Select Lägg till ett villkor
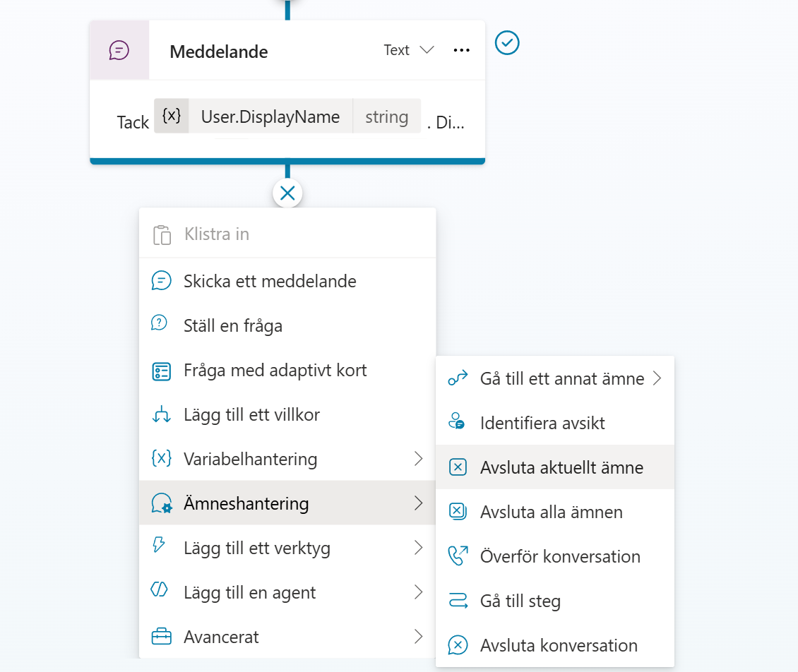 coord(287,414)
